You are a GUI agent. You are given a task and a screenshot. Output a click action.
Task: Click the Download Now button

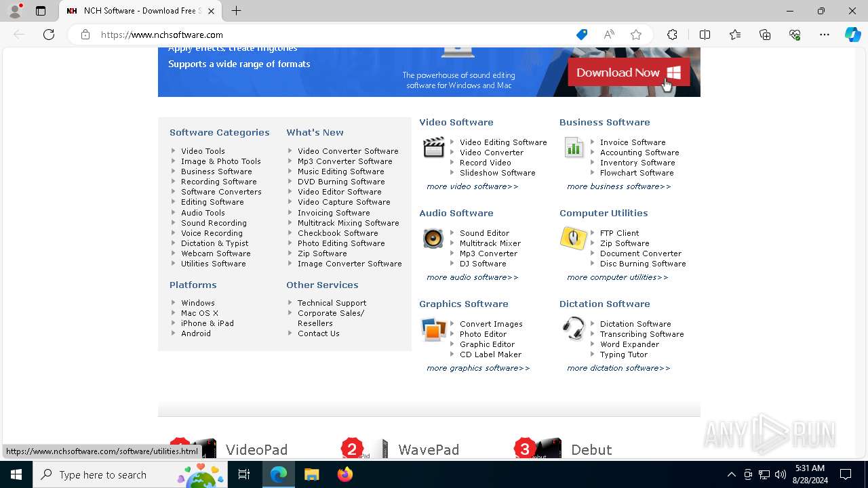coord(629,73)
